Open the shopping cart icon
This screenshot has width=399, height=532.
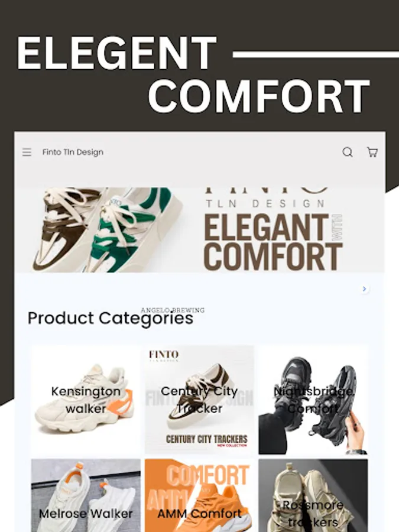pos(372,153)
